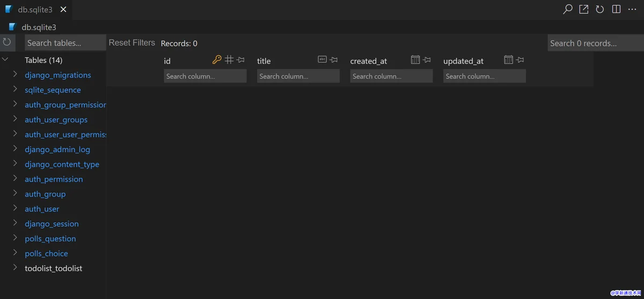644x299 pixels.
Task: Expand the django_migrations table node
Action: click(15, 75)
